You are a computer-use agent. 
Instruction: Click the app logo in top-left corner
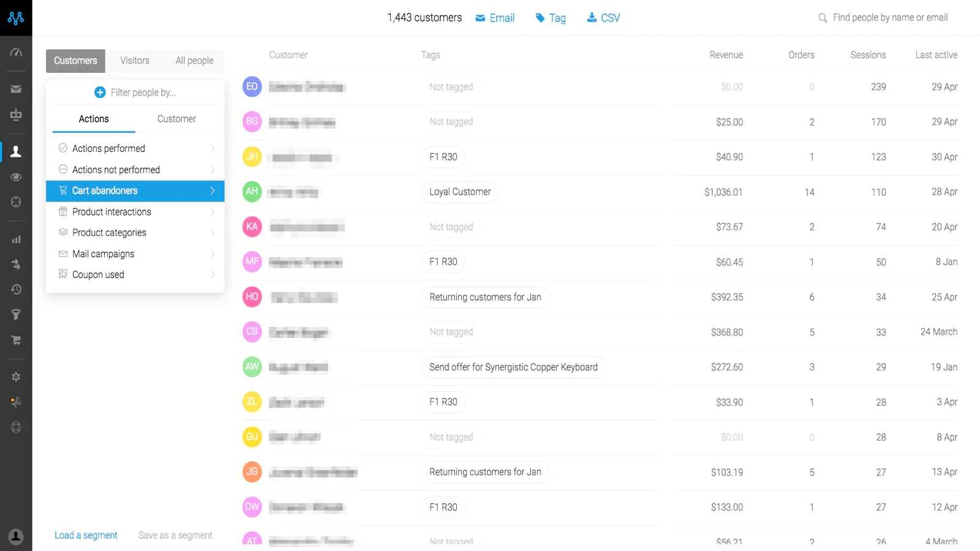(x=16, y=18)
